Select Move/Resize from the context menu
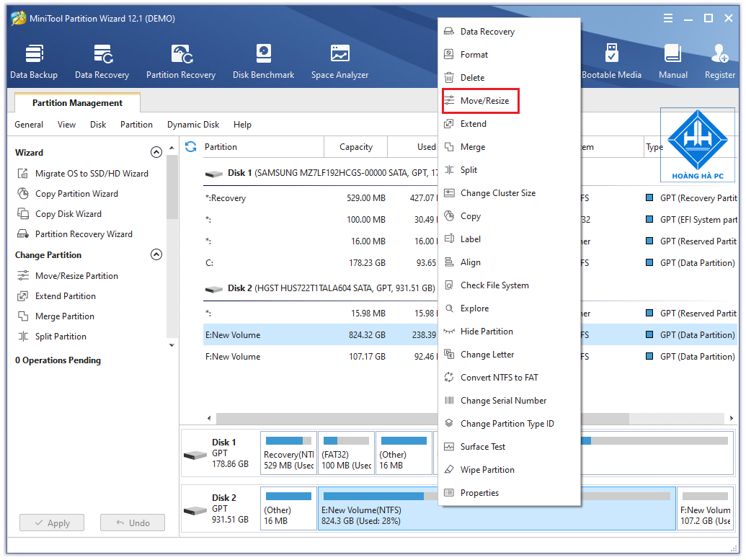The height and width of the screenshot is (560, 746). (x=480, y=100)
